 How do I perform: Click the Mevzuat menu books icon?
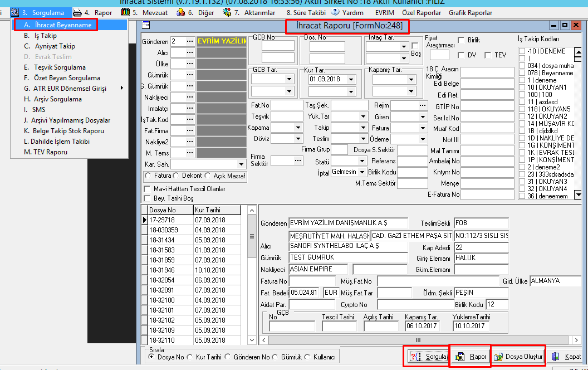point(125,12)
